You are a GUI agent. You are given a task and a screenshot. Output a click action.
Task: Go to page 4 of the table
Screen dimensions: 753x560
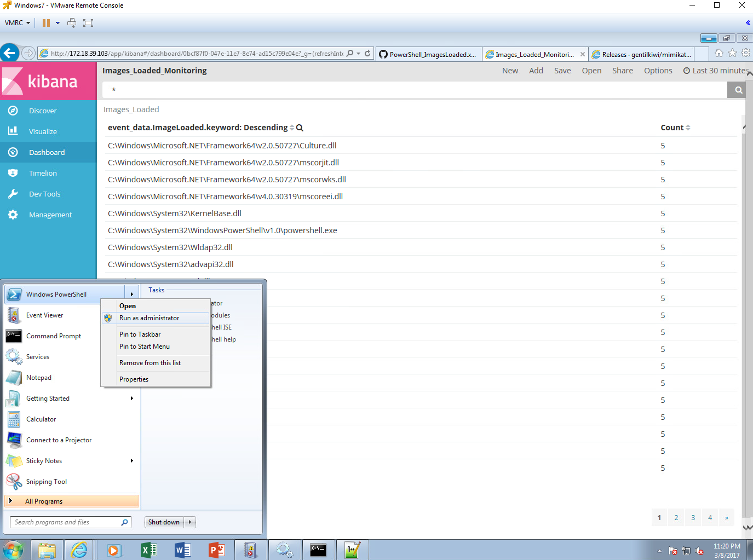(710, 517)
